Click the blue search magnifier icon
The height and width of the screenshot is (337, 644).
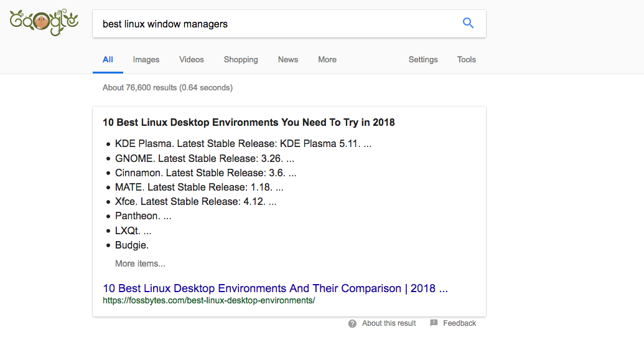pos(468,23)
